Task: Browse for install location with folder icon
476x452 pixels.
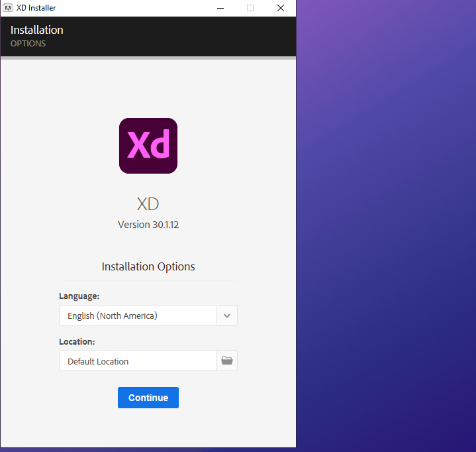Action: 227,361
